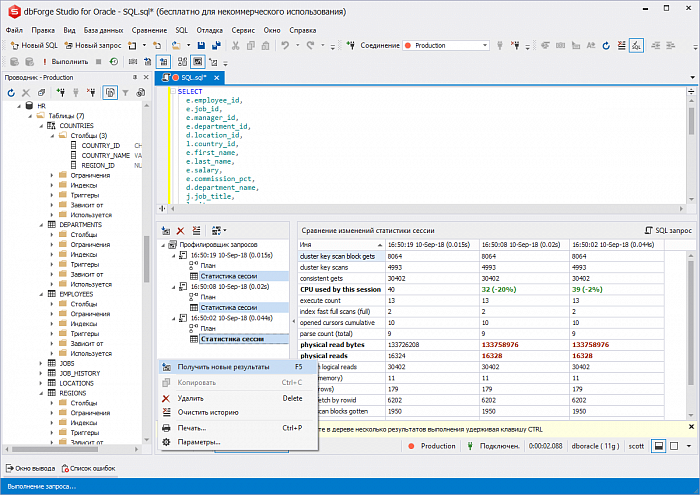Viewport: 700px width, 495px height.
Task: Click the Новый SQL toolbar button
Action: pos(34,46)
